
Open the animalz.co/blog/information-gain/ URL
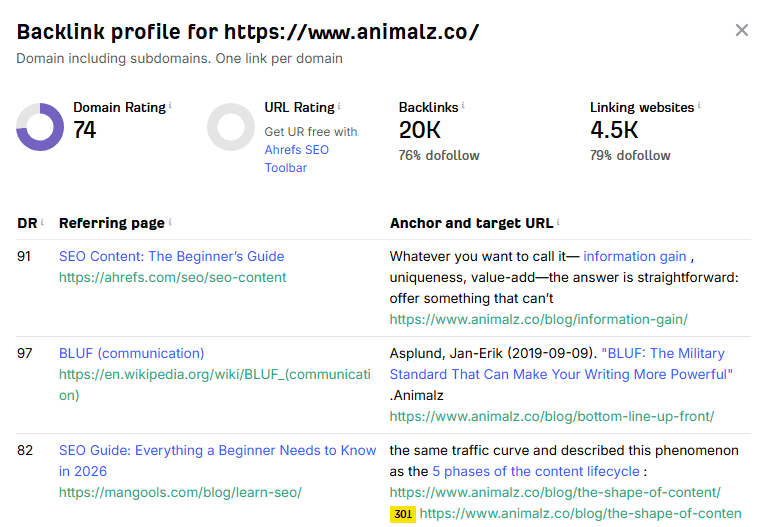[x=538, y=319]
